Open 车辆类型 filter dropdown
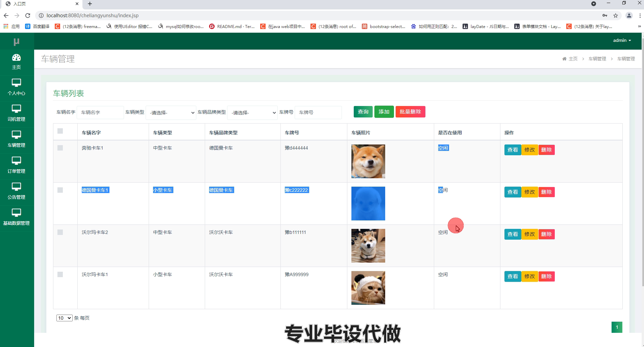The height and width of the screenshot is (347, 644). (171, 113)
